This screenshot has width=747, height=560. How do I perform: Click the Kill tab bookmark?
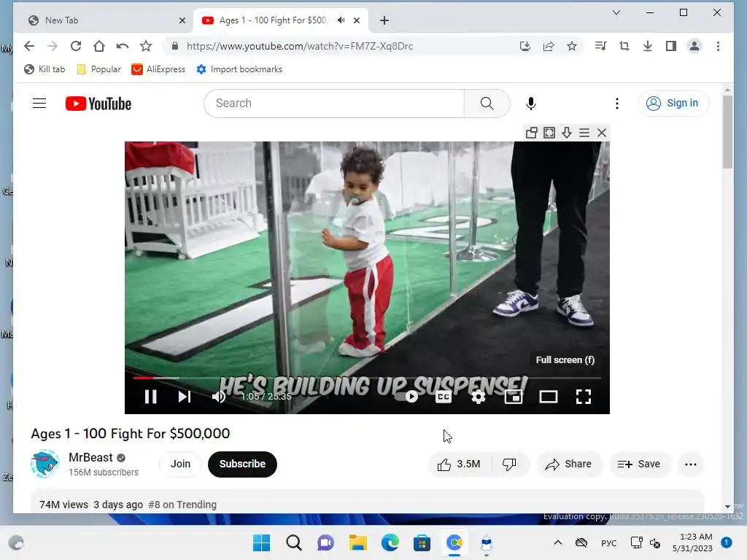44,69
